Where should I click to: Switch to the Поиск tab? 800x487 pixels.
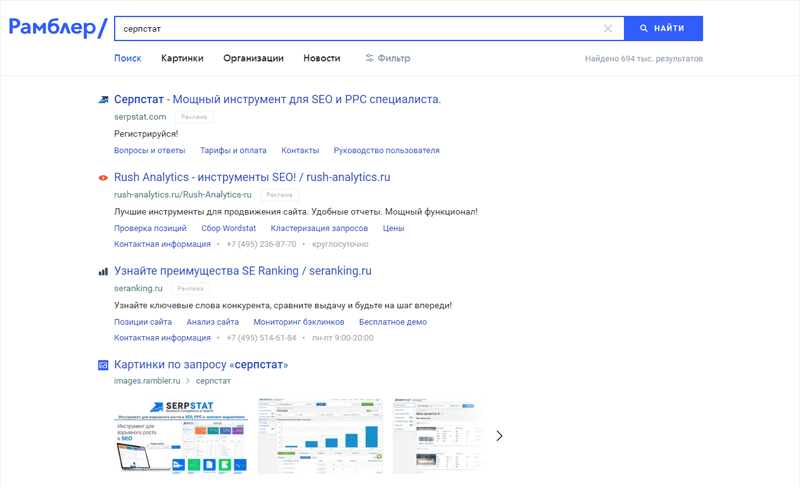click(128, 58)
